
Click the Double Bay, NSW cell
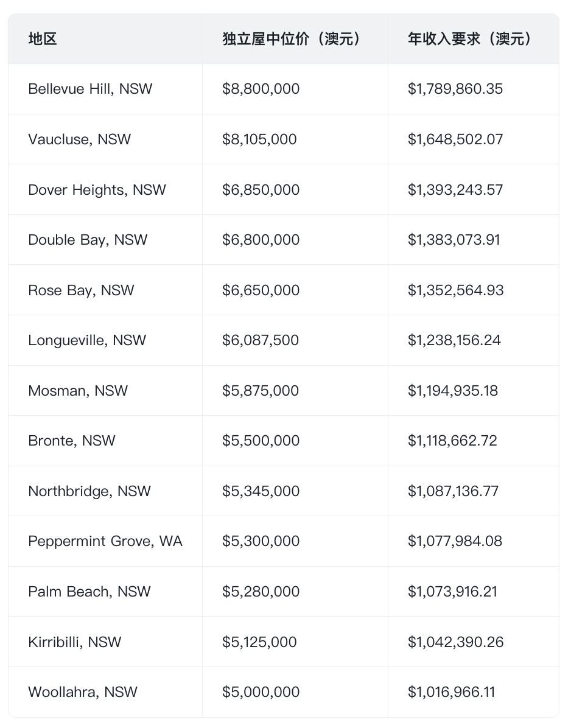click(x=88, y=240)
